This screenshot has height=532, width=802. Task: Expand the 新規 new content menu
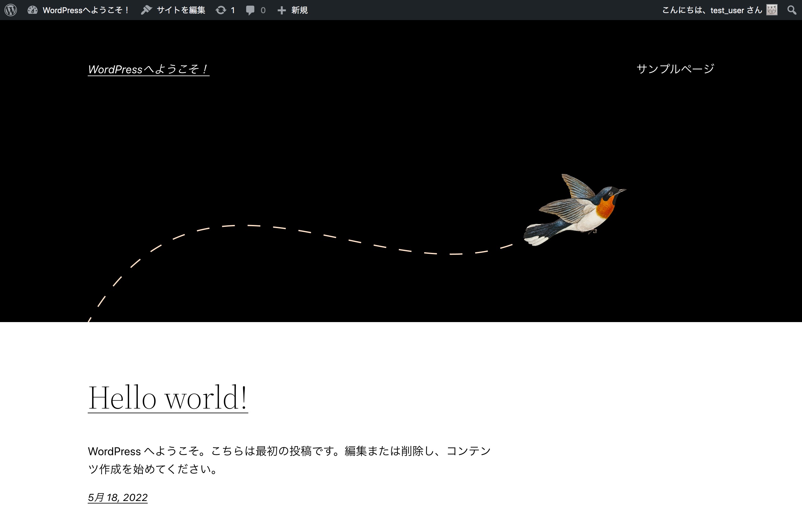(299, 10)
